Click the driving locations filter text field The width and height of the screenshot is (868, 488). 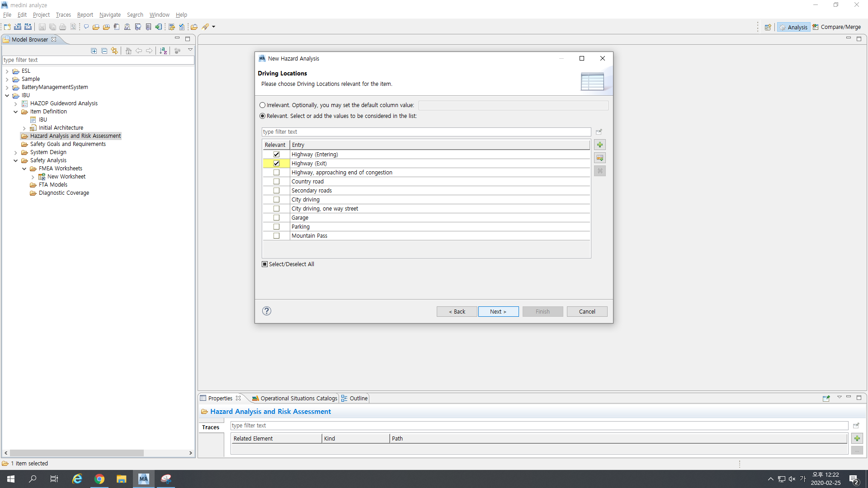pyautogui.click(x=426, y=132)
